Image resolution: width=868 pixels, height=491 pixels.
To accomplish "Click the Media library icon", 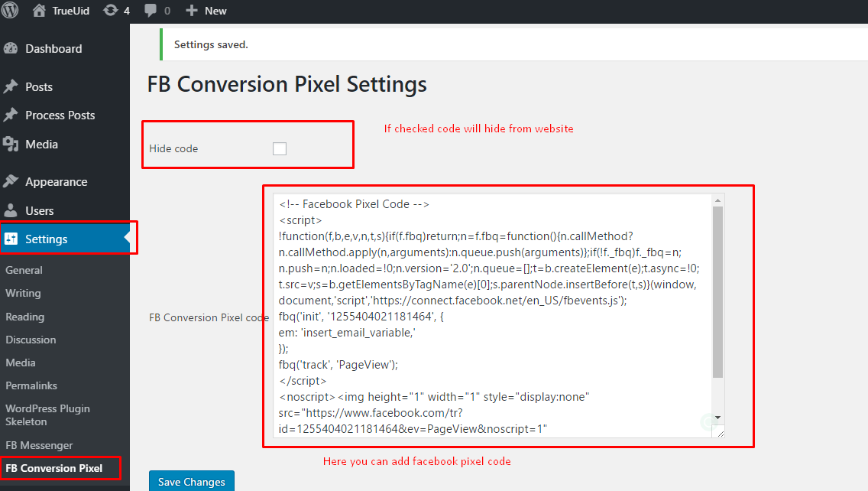I will (11, 144).
